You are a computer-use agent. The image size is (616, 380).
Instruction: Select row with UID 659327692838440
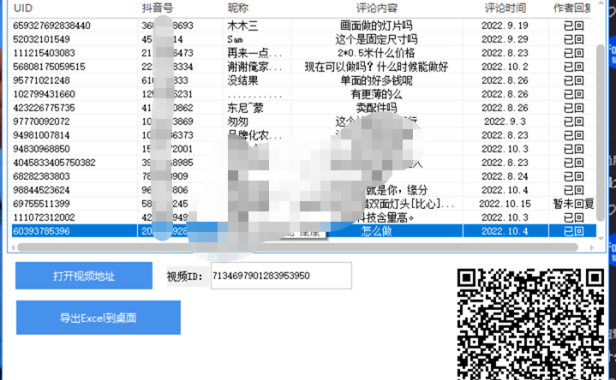click(304, 26)
